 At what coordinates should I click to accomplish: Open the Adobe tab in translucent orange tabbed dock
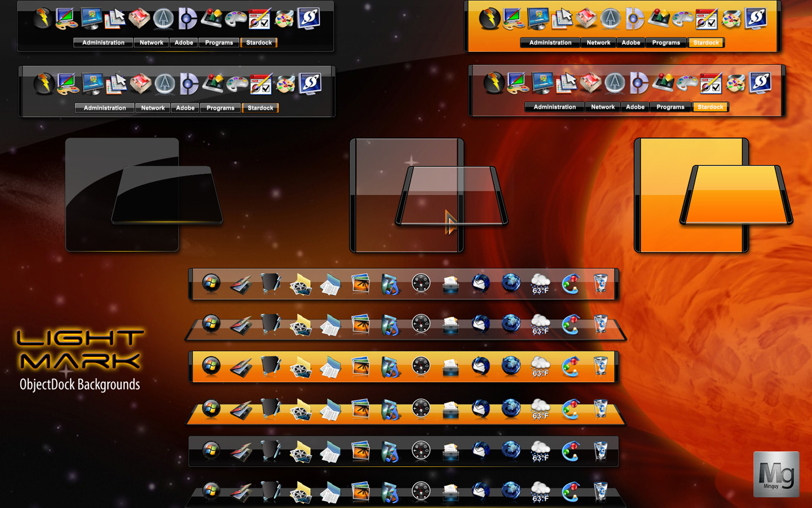click(x=635, y=107)
